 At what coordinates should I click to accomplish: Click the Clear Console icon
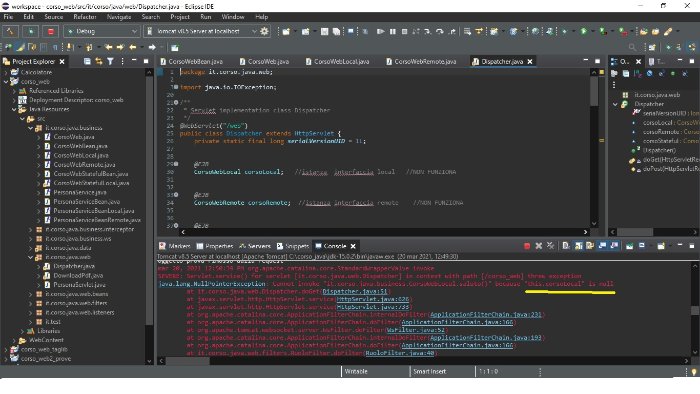click(x=566, y=246)
